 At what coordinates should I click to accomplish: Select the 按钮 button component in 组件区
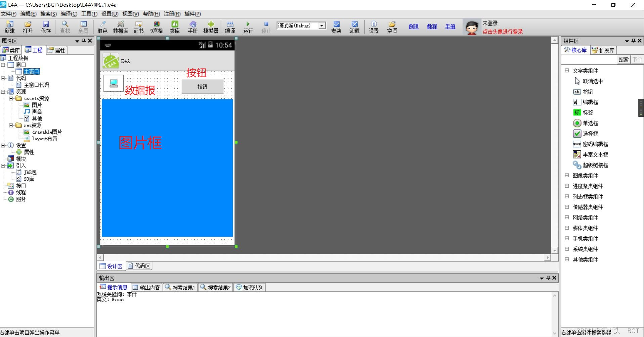pos(583,92)
